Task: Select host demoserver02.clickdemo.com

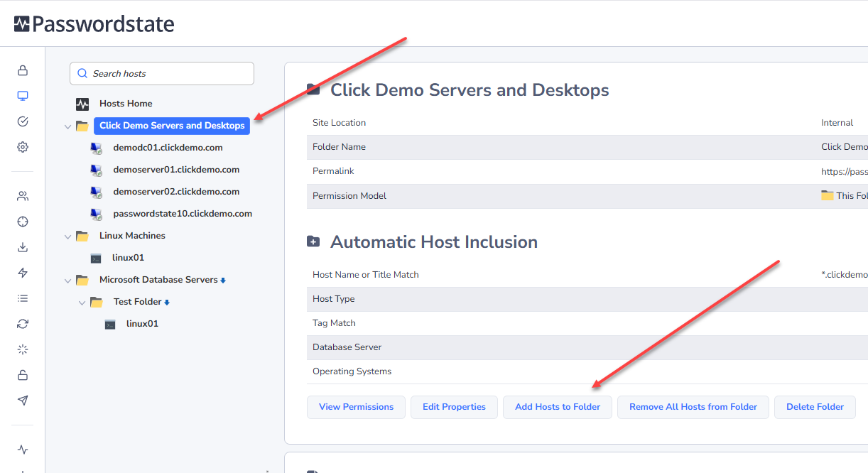Action: (x=176, y=192)
